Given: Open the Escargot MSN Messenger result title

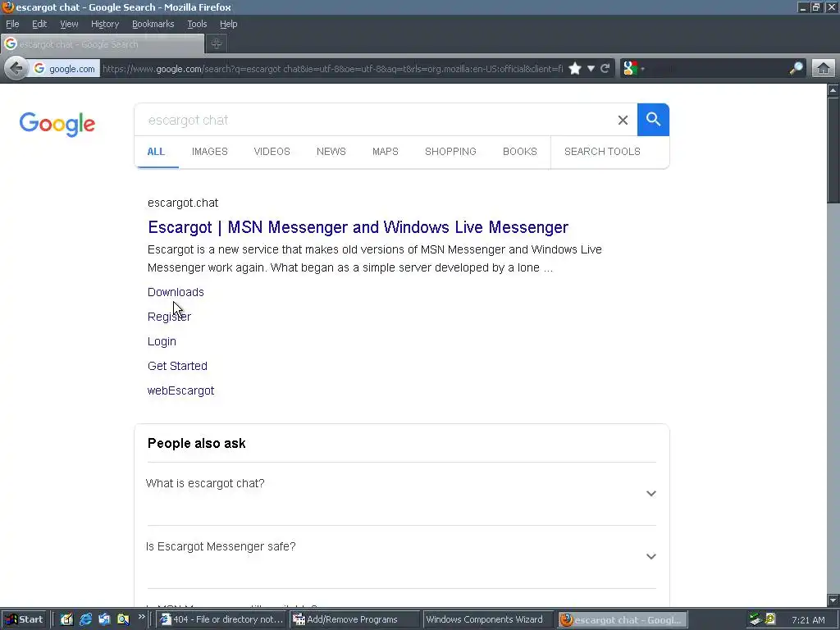Looking at the screenshot, I should point(358,227).
